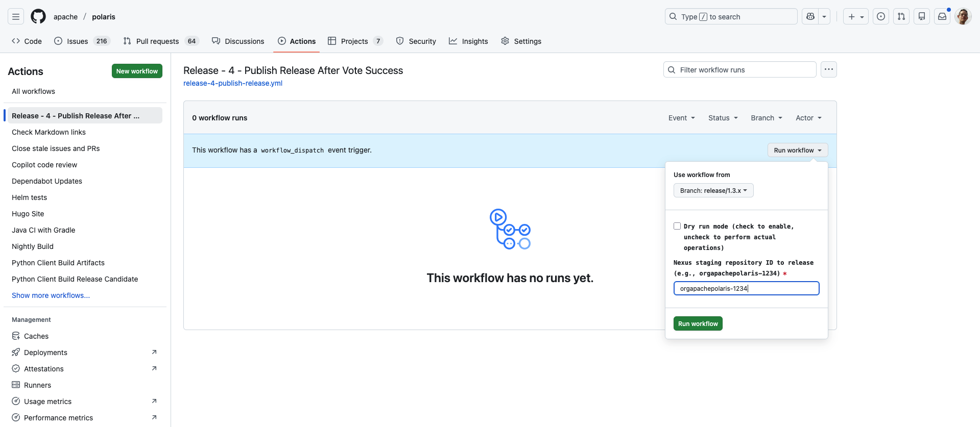The width and height of the screenshot is (980, 427).
Task: Open the Status filter dropdown
Action: click(723, 118)
